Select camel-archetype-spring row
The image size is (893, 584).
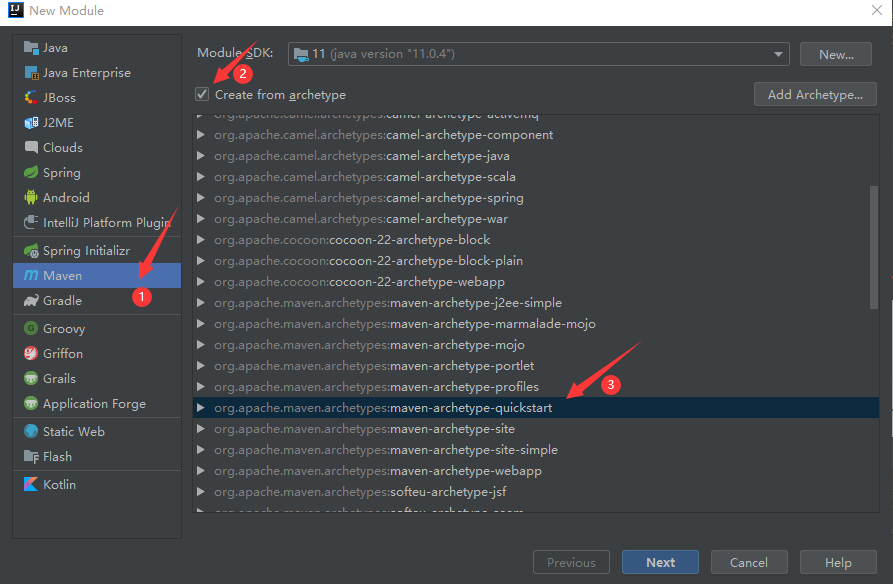tap(536, 198)
